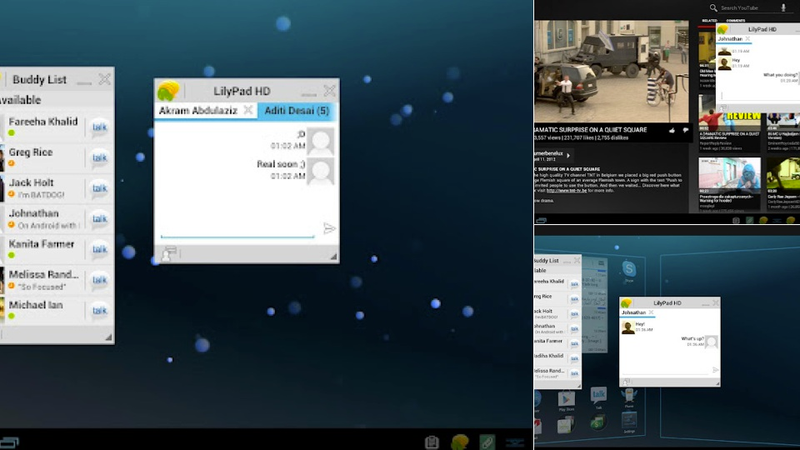This screenshot has height=450, width=800.
Task: Tap LilyPad notification icon in system bar
Action: 460,442
